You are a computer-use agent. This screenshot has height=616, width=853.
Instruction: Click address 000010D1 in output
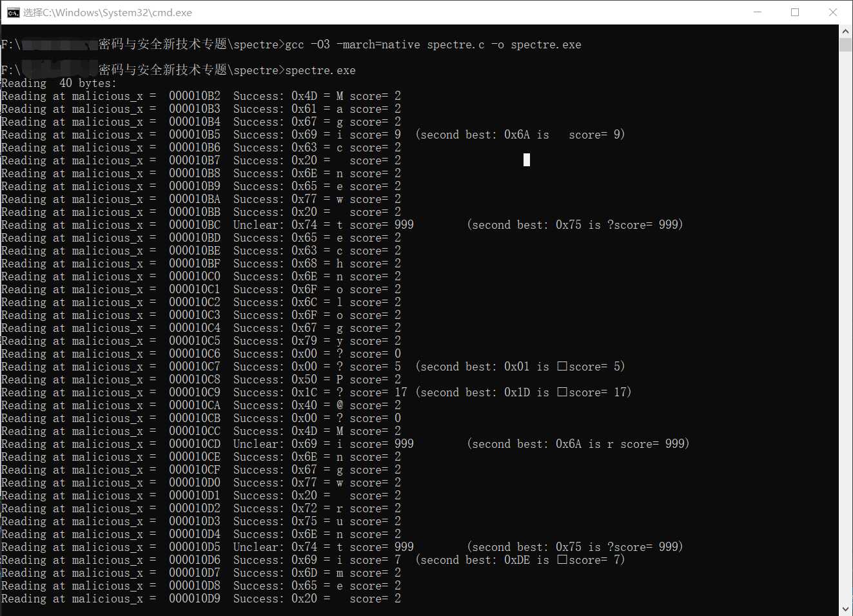[195, 496]
